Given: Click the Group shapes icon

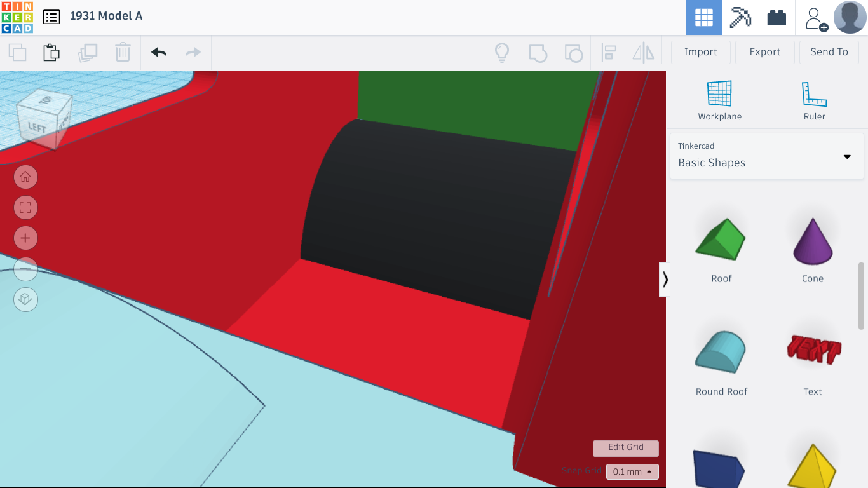Looking at the screenshot, I should click(538, 53).
